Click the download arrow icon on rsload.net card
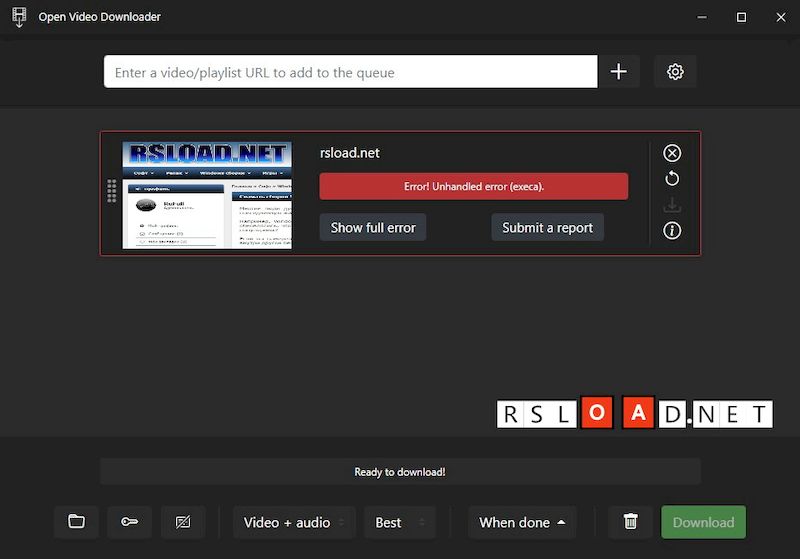This screenshot has width=800, height=559. [672, 205]
